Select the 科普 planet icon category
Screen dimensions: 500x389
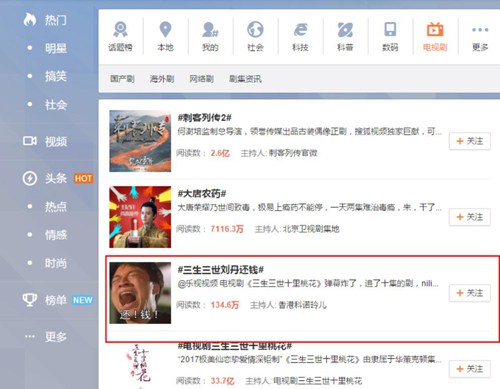click(x=345, y=36)
